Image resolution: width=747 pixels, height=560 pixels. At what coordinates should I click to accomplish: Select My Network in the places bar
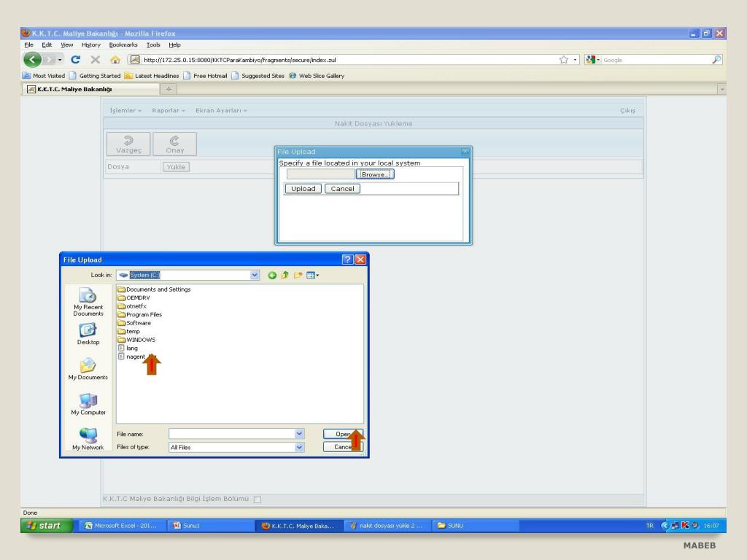tap(88, 439)
